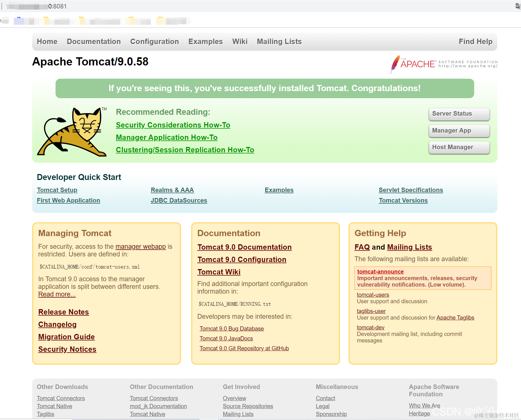Open Taglibs under Other Downloads

[x=45, y=414]
